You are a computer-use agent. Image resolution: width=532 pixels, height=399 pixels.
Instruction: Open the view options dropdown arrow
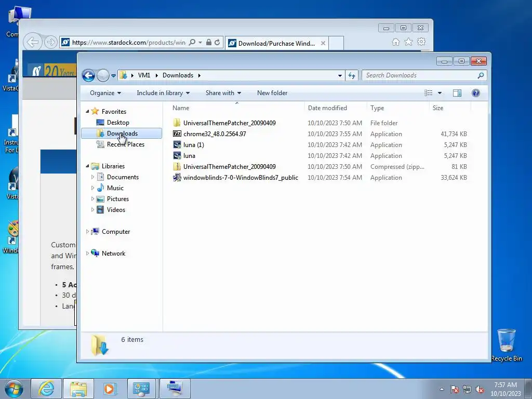440,93
